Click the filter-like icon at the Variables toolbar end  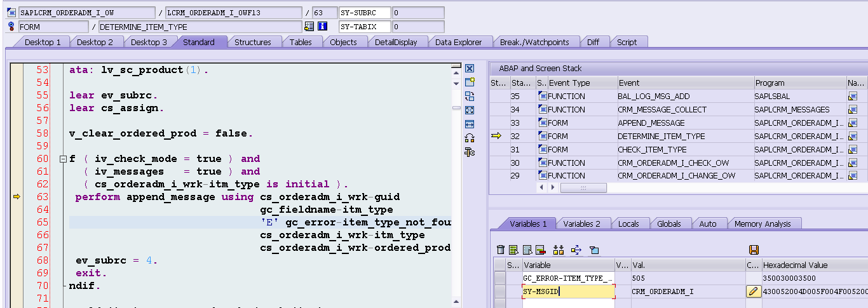(x=594, y=250)
